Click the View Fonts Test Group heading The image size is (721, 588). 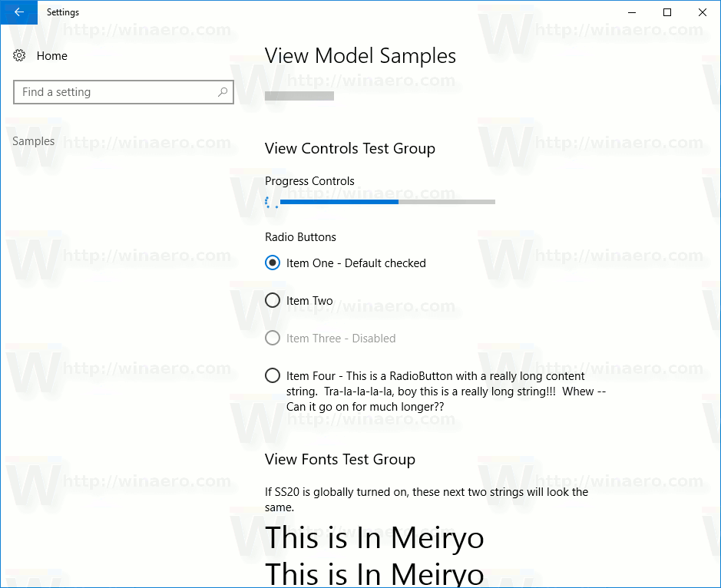point(339,459)
